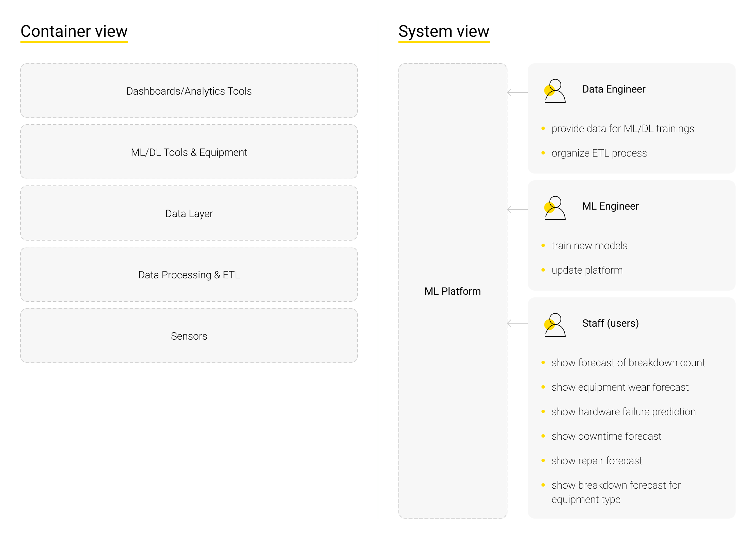Select the Data Processing & ETL box
The height and width of the screenshot is (539, 756).
click(189, 275)
